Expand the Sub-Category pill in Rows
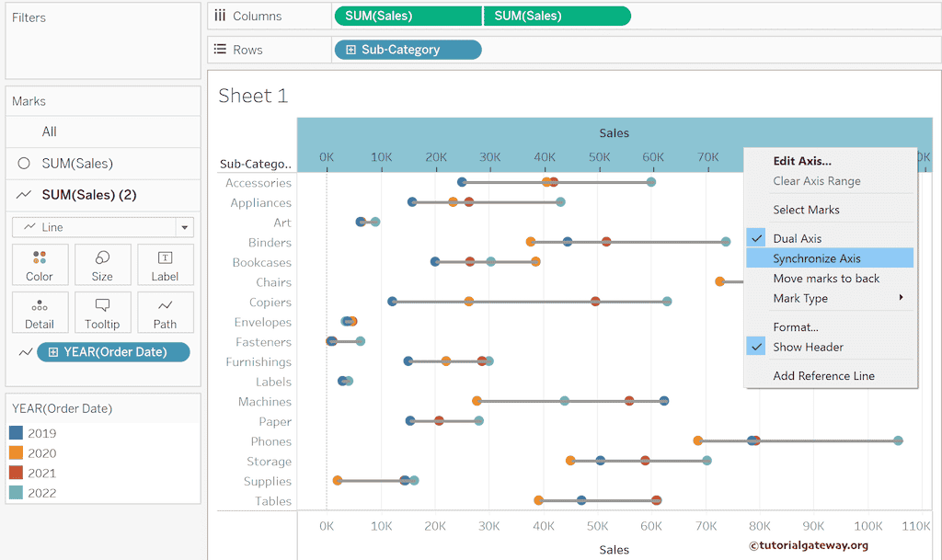This screenshot has height=560, width=942. click(351, 50)
